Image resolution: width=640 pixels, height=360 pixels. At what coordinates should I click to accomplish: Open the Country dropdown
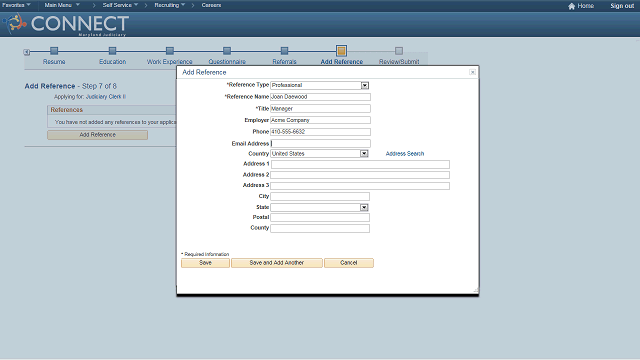364,153
